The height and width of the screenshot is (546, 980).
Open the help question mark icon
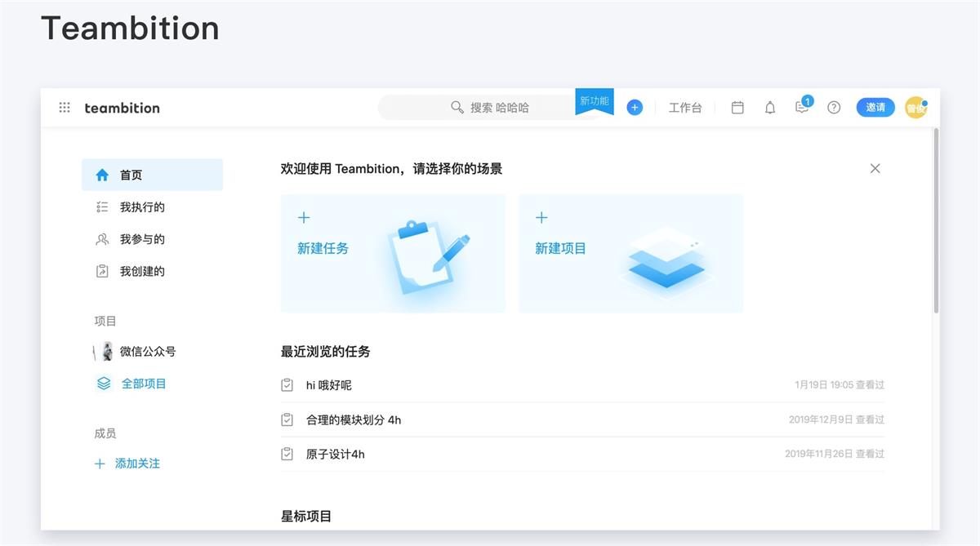834,108
